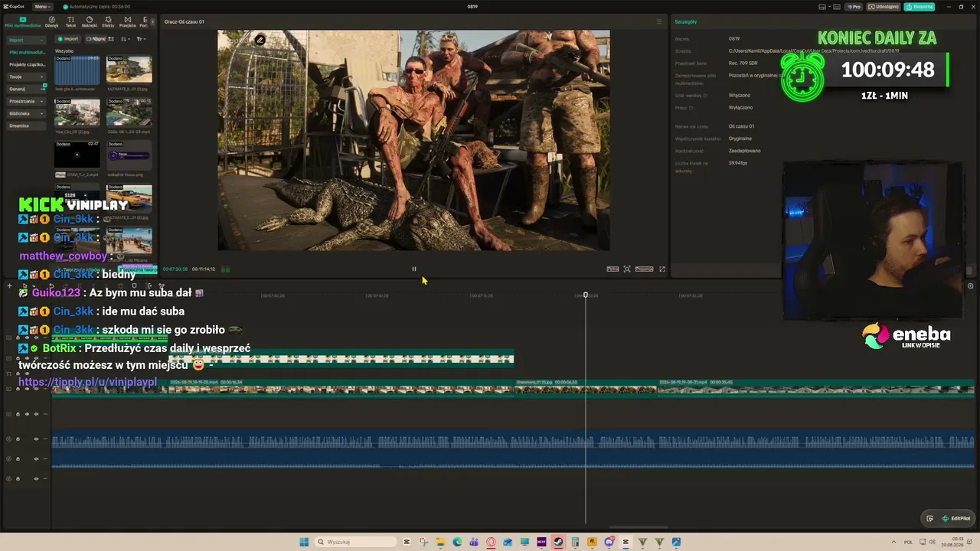Click the aspect ratio button under preview
The width and height of the screenshot is (980, 551).
pos(645,269)
